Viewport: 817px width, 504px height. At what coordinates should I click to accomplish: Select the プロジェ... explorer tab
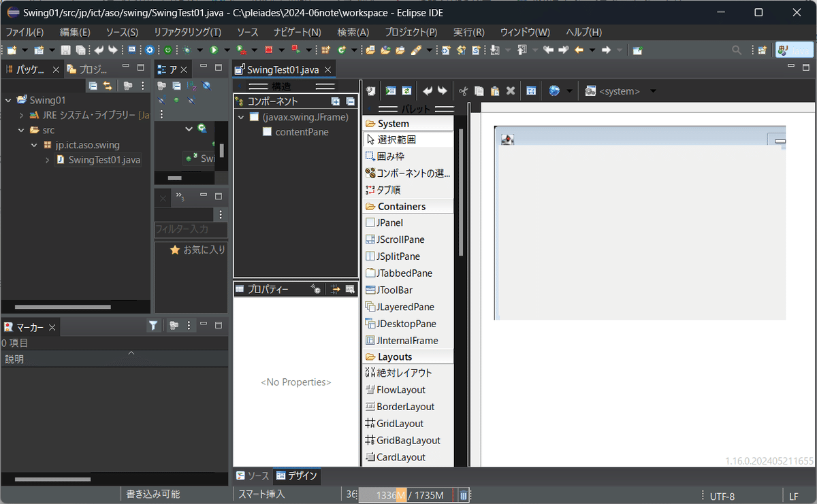pyautogui.click(x=88, y=69)
